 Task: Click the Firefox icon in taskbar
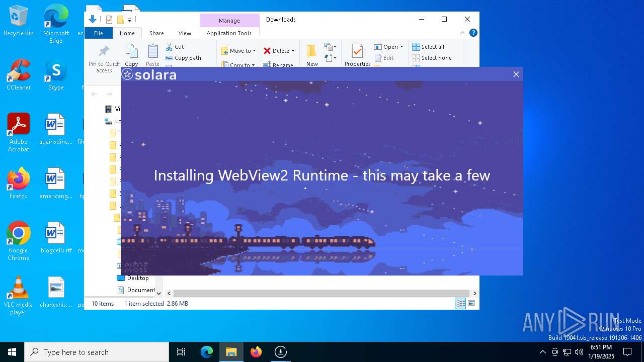(x=256, y=352)
